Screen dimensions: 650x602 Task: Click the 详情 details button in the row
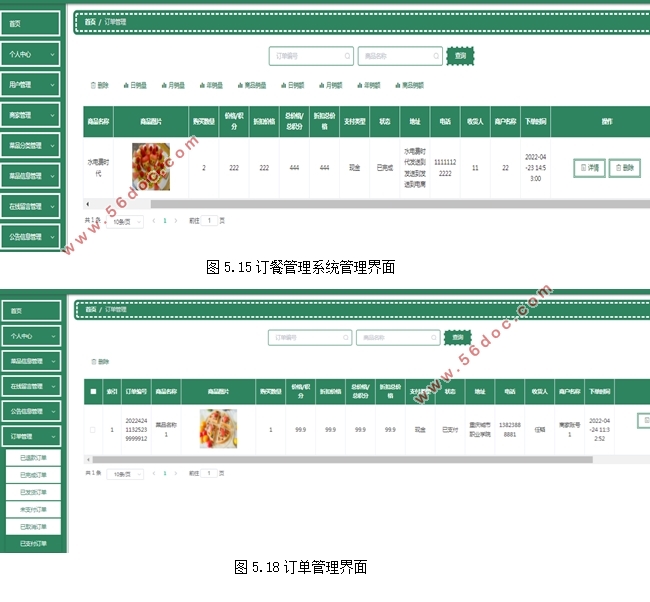[590, 168]
